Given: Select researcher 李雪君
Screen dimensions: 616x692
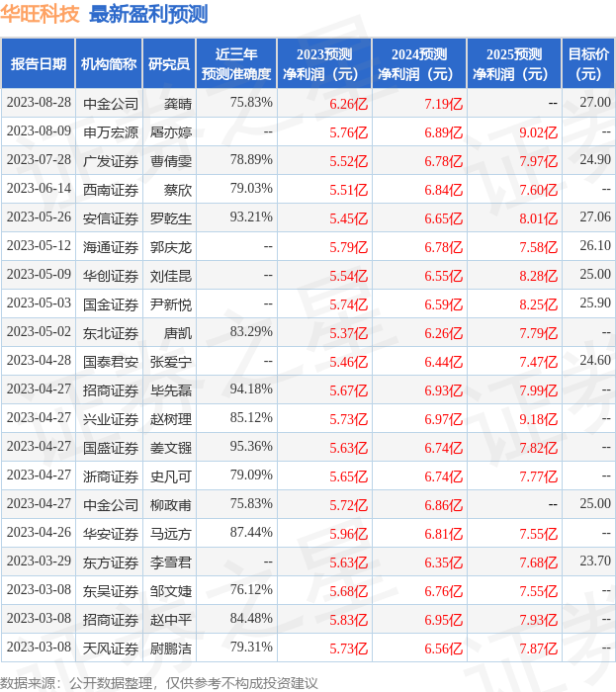Looking at the screenshot, I should [x=171, y=562].
